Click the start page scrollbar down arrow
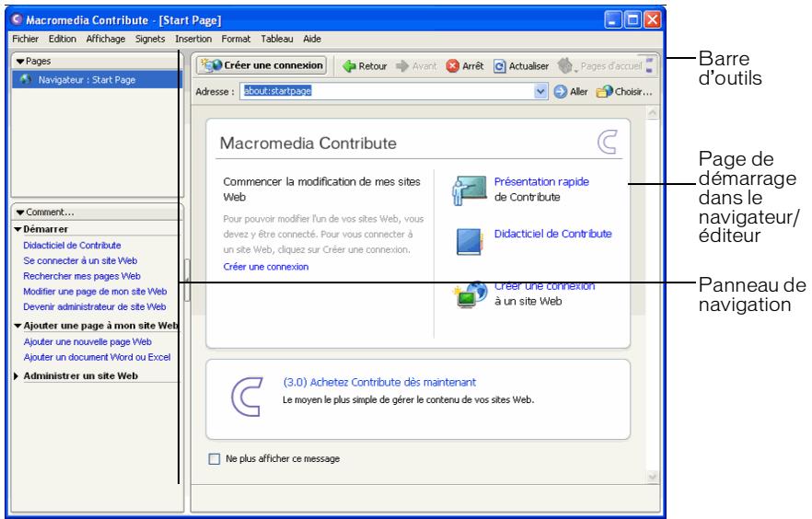812x519 pixels. coord(653,477)
